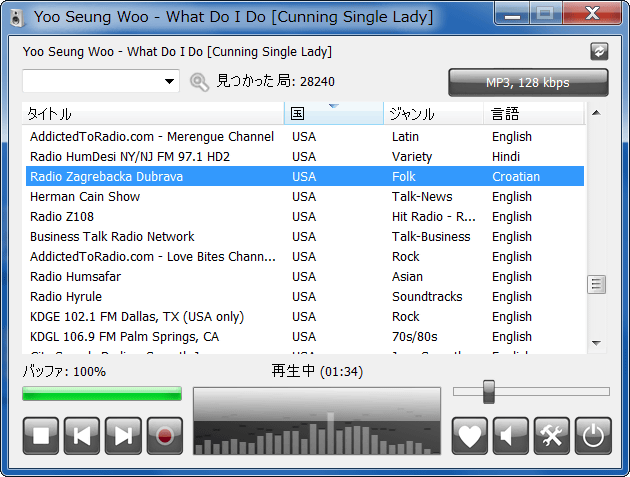This screenshot has height=477, width=630.
Task: Click the speaker app icon in the title bar
Action: 17,18
